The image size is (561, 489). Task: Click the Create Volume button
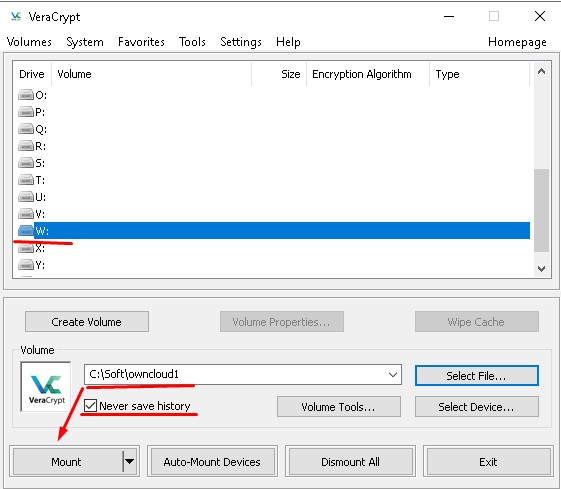[87, 322]
